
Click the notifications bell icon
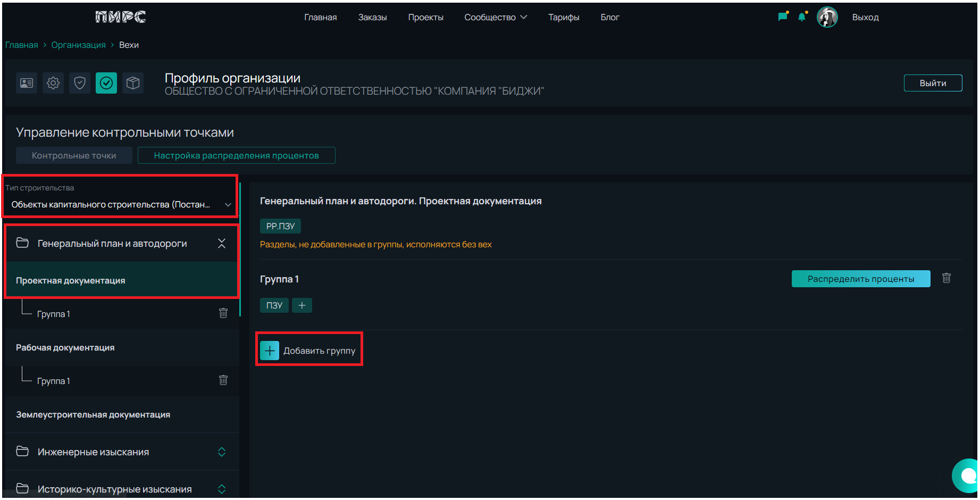point(802,17)
